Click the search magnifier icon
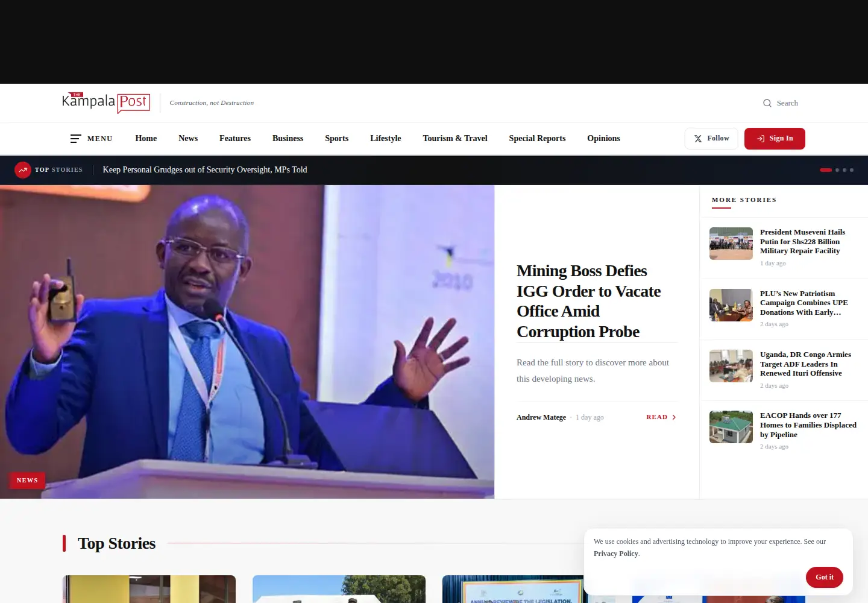This screenshot has width=868, height=603. tap(767, 103)
